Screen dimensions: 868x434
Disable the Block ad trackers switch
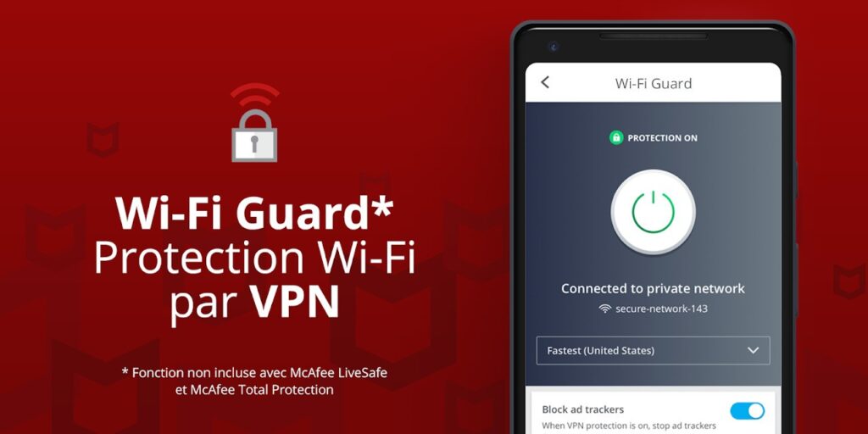748,411
